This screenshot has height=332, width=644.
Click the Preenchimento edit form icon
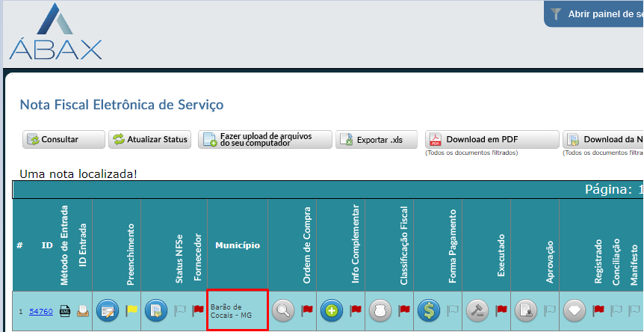pos(108,310)
